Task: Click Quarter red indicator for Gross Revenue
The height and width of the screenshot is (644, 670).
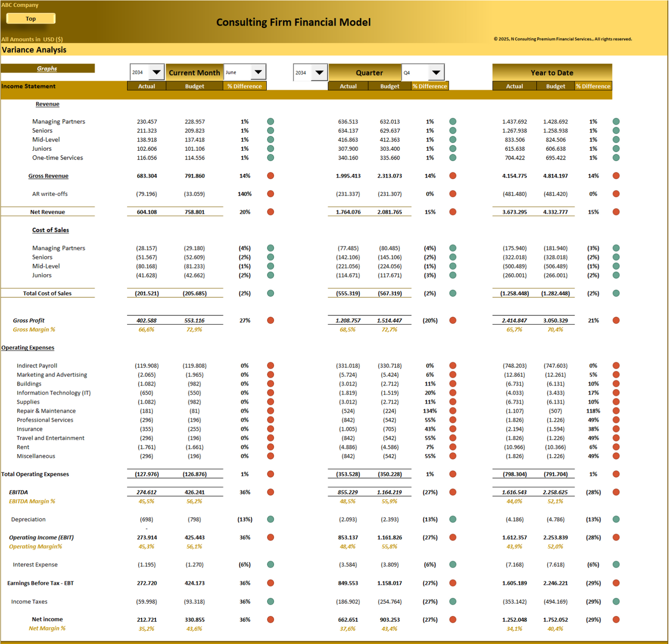Action: [453, 176]
